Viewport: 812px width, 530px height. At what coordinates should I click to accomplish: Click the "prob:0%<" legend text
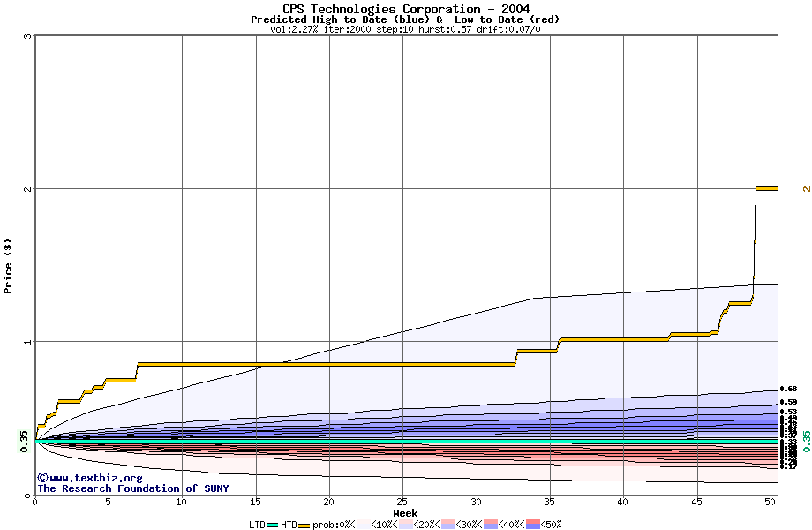[x=334, y=525]
